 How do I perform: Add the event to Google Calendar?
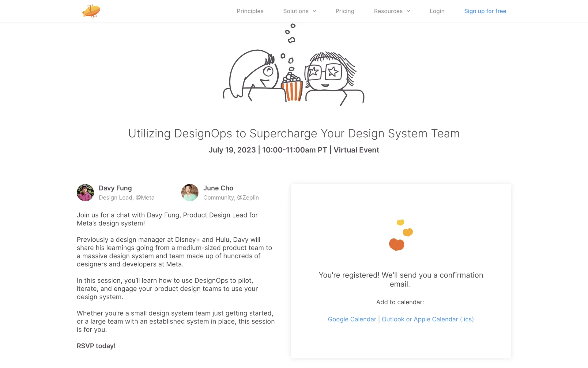tap(352, 319)
